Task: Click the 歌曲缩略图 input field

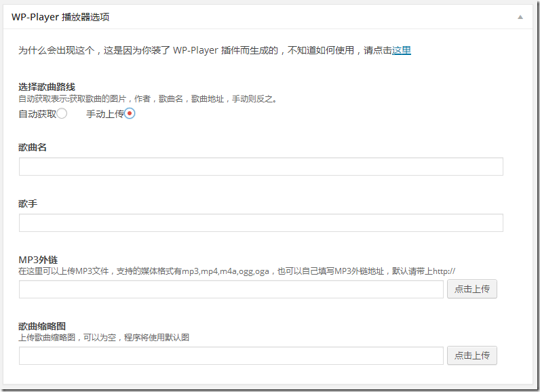Action: point(231,355)
